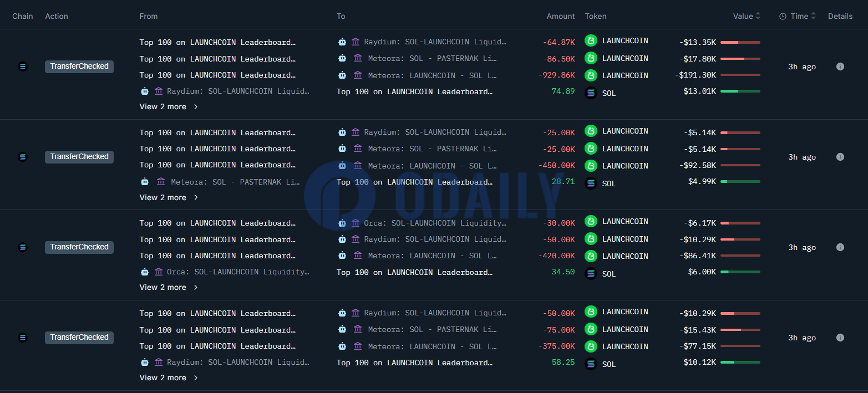Click bot icon next to Orca source label
The image size is (868, 393).
pos(145,272)
